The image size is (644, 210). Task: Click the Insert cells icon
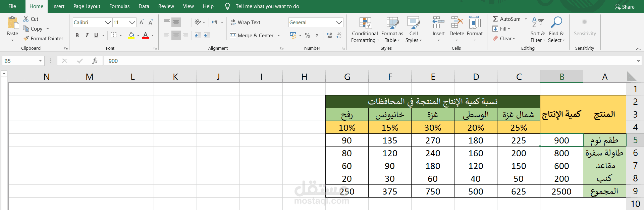[x=438, y=23]
